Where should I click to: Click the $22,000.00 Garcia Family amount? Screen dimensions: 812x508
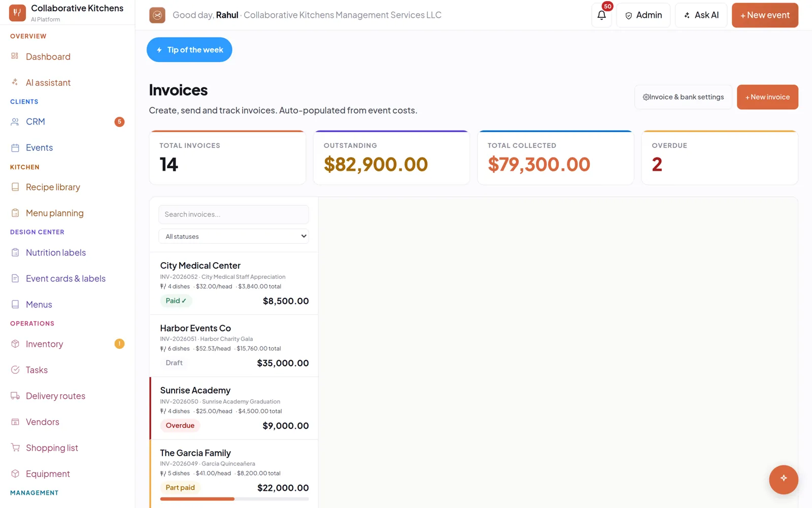click(283, 488)
